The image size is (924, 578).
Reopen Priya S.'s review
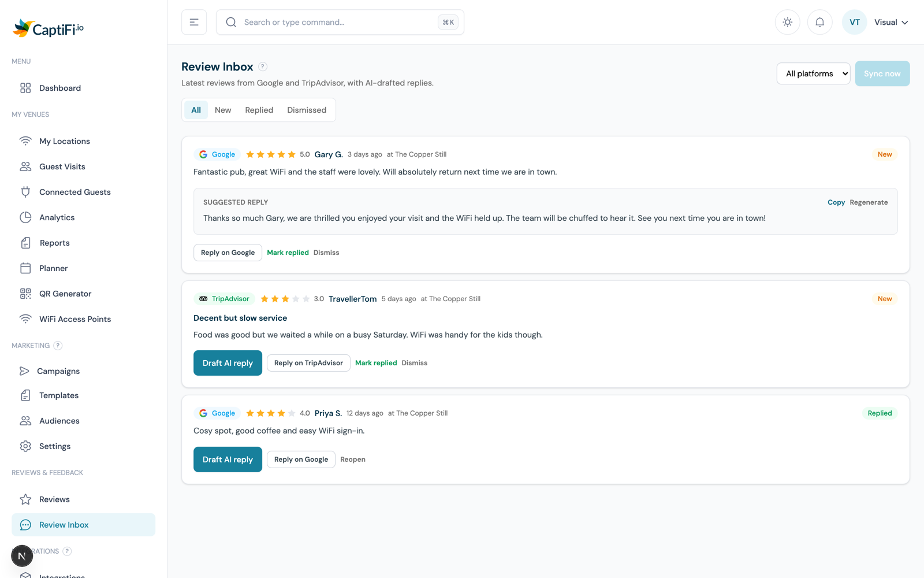[x=353, y=460]
